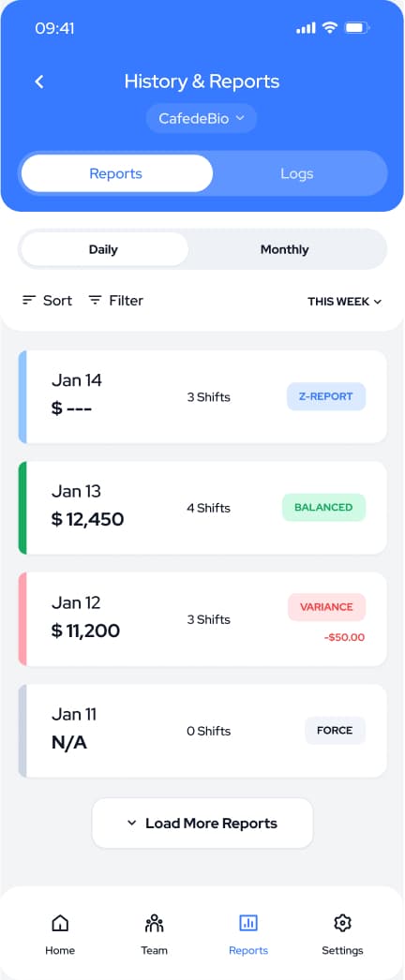The width and height of the screenshot is (405, 980).
Task: Select the Reports segment at top
Action: 117,173
